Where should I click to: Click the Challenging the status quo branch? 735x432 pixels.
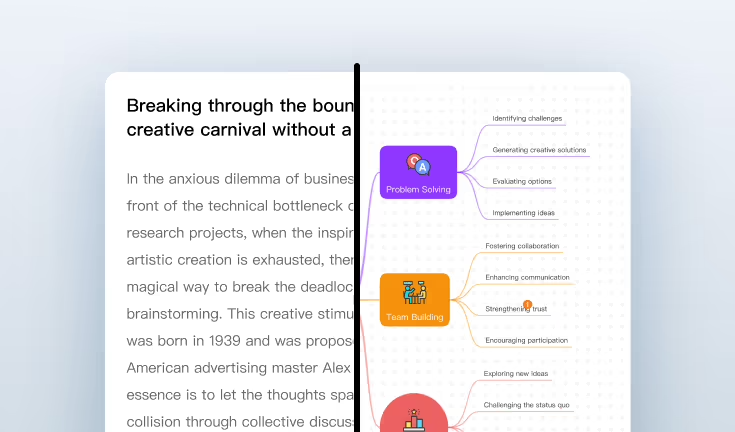pyautogui.click(x=526, y=405)
